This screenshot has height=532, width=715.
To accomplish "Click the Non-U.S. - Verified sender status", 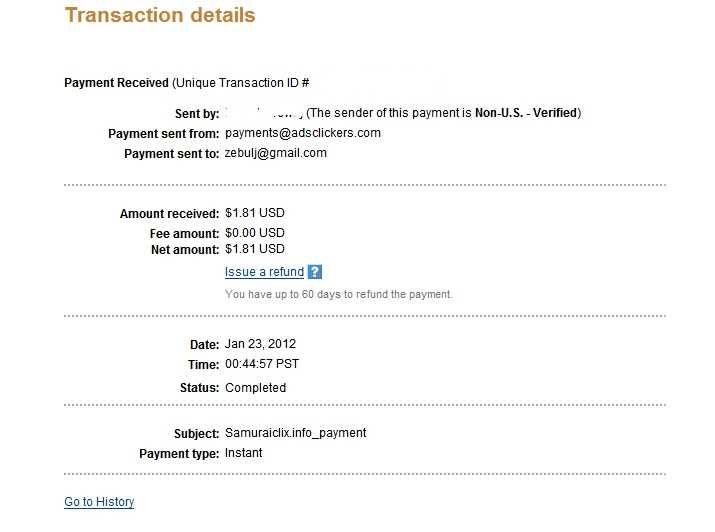I will (526, 113).
